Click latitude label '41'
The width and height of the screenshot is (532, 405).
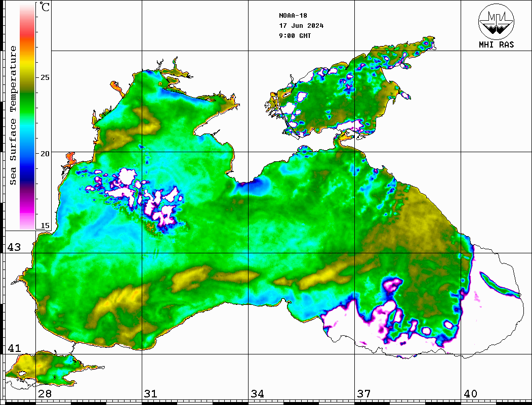[14, 348]
